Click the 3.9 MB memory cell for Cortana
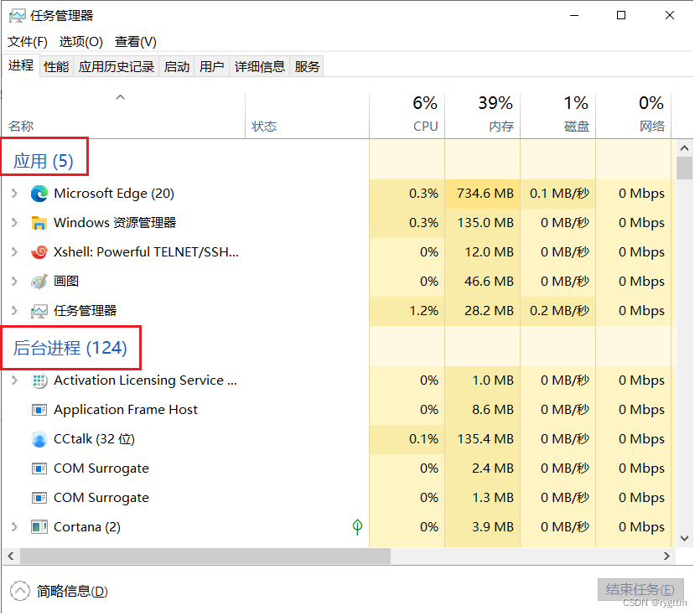The height and width of the screenshot is (616, 700). (x=483, y=527)
